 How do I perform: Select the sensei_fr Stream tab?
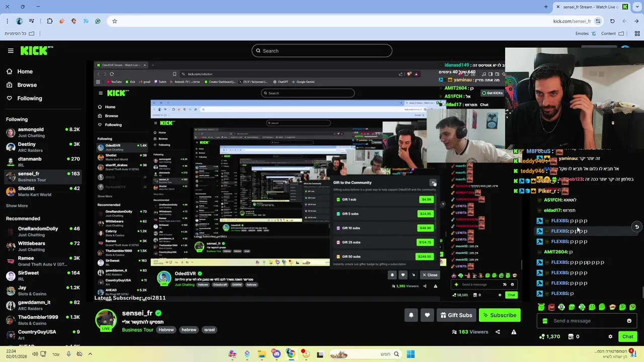(592, 7)
